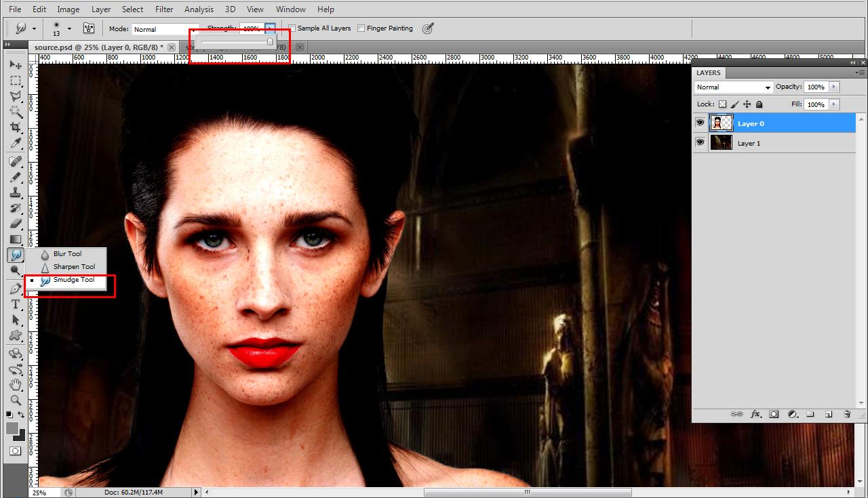Select the Polygonal Lasso tool
The width and height of the screenshot is (868, 498).
[16, 96]
